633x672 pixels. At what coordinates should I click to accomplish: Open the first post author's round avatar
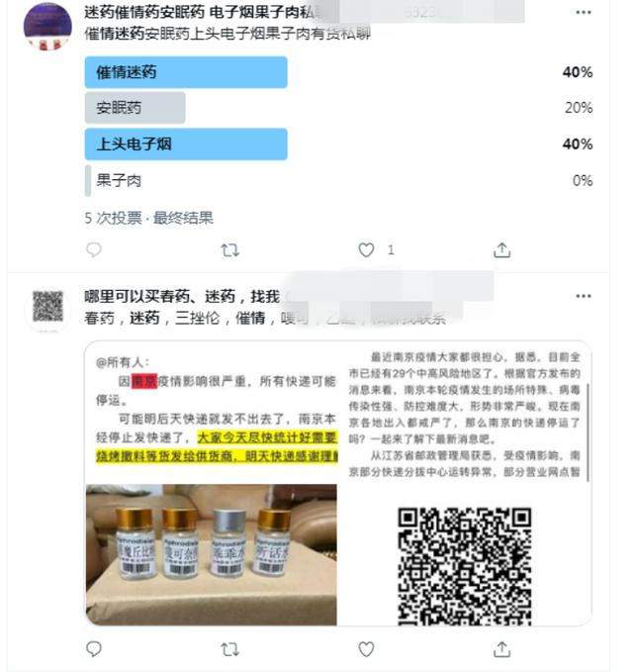[x=47, y=27]
